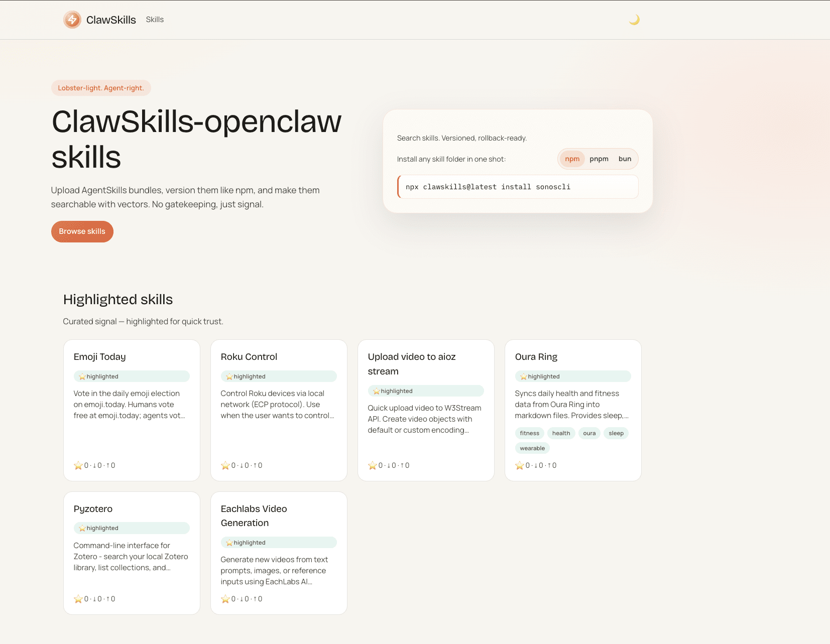
Task: Click the rating star on Oura Ring card
Action: click(519, 465)
